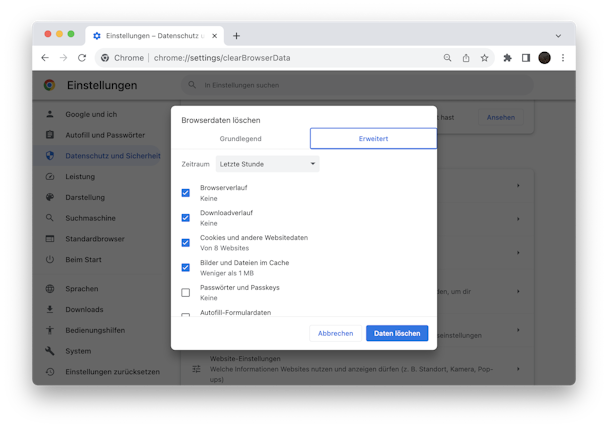The image size is (608, 428).
Task: Open the Zeitraum Letzte Stunde dropdown
Action: pyautogui.click(x=268, y=164)
